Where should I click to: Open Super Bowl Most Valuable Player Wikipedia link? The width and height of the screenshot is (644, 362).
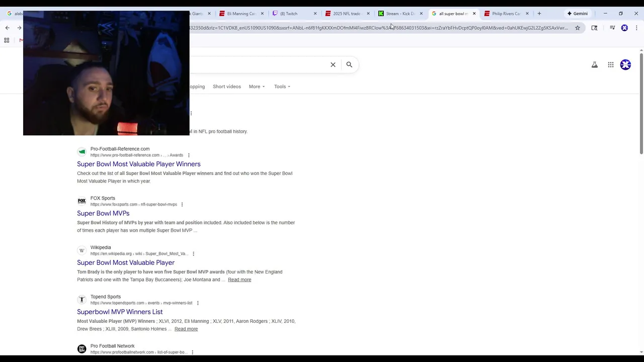pos(126,262)
